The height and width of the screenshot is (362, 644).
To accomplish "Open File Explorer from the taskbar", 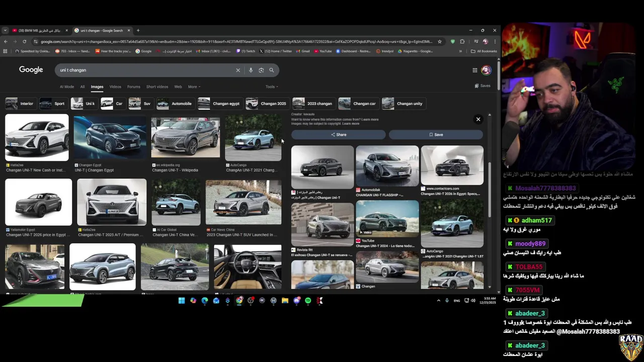I will click(285, 301).
